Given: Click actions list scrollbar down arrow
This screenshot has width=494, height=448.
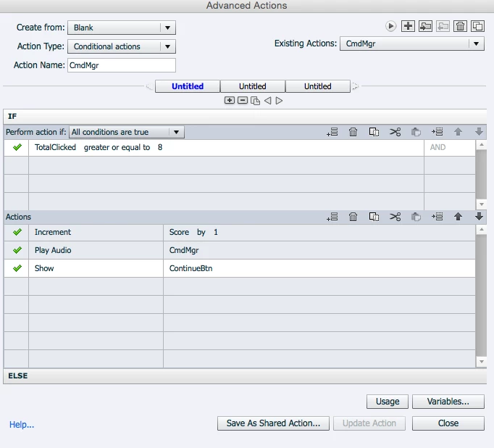Looking at the screenshot, I should [482, 362].
